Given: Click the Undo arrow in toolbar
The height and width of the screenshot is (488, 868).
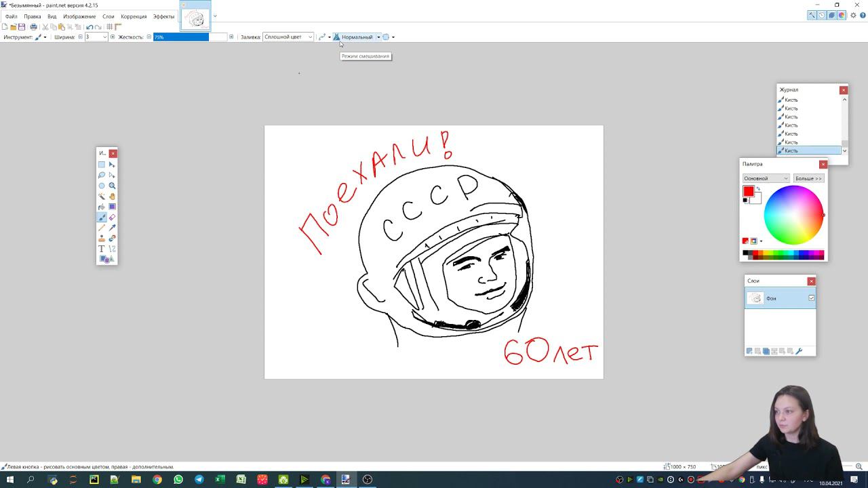Looking at the screenshot, I should coord(90,27).
